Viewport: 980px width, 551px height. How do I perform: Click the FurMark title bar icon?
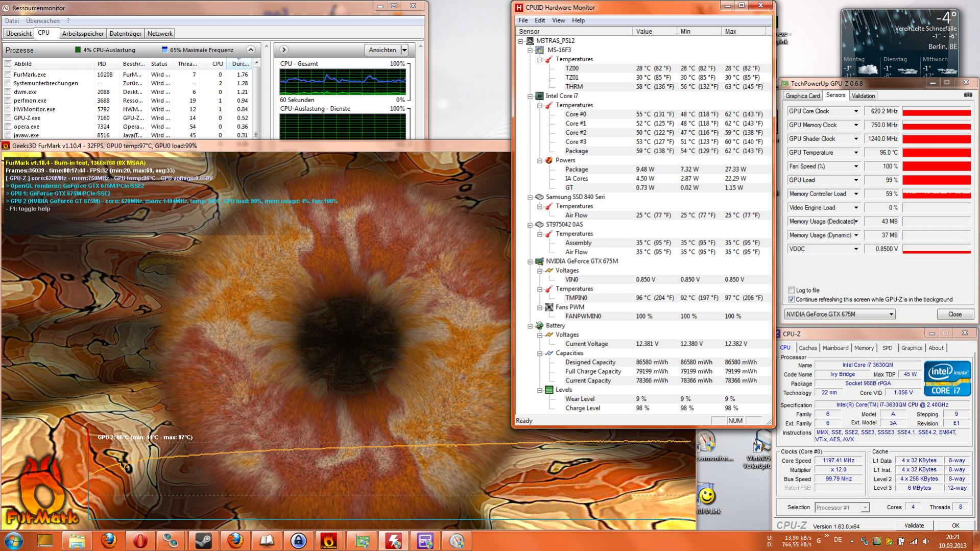click(x=6, y=146)
